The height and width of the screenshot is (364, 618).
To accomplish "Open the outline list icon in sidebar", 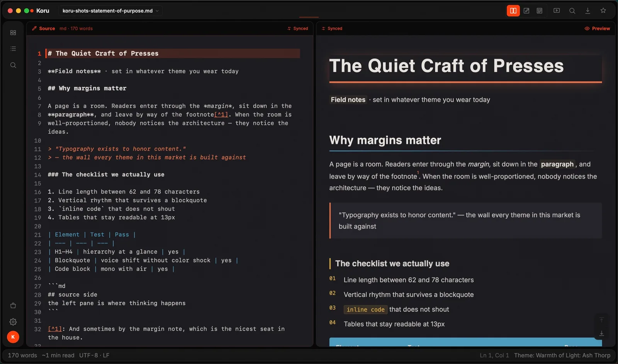I will 13,49.
